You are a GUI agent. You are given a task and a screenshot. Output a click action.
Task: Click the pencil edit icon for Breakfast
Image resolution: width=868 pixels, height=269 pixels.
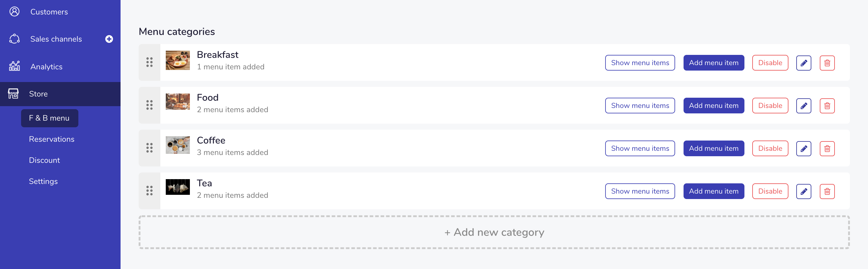tap(803, 63)
